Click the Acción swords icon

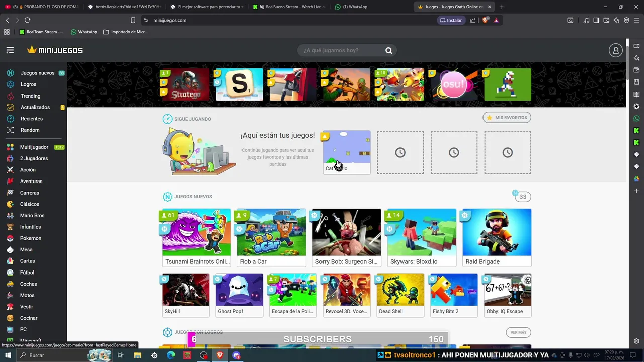(10, 170)
